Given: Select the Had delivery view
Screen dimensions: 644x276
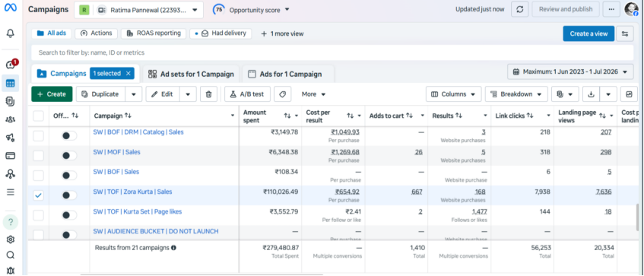Looking at the screenshot, I should [220, 33].
